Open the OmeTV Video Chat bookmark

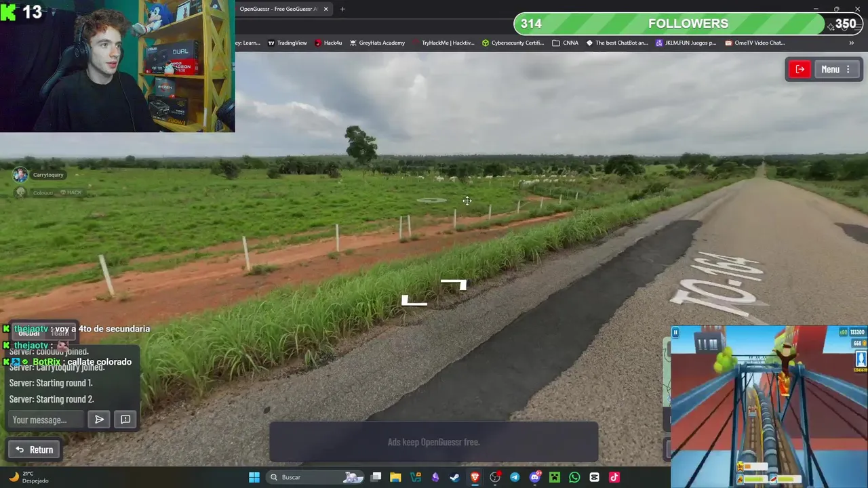(755, 43)
